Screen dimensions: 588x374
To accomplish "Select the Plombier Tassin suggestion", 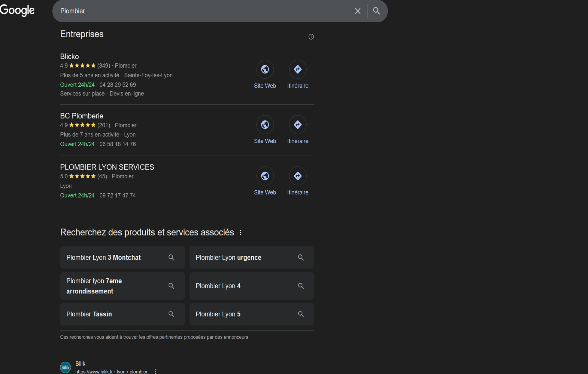I will point(122,314).
